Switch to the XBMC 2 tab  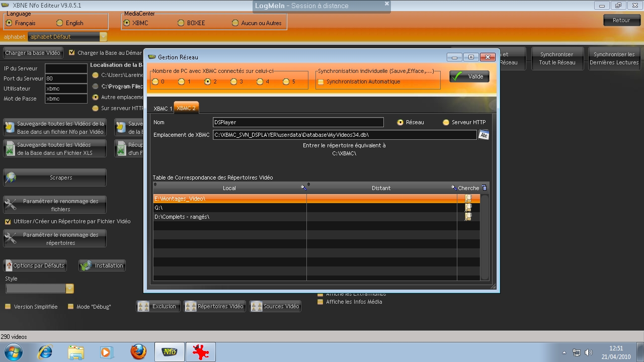pos(186,108)
